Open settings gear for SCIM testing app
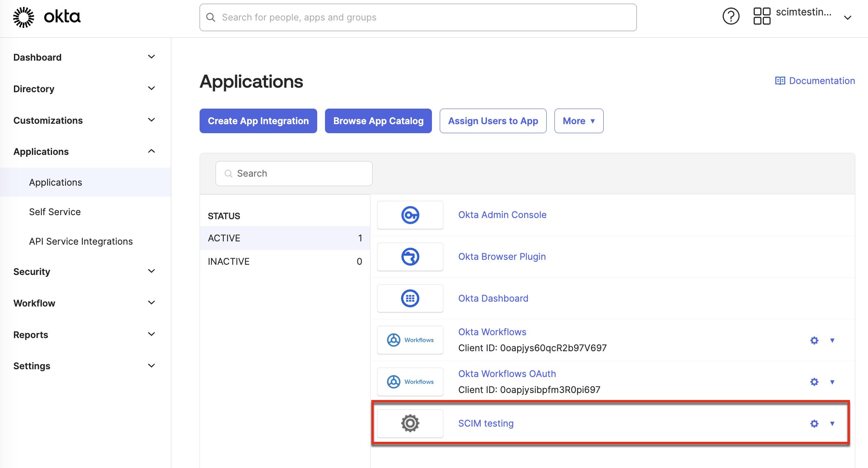This screenshot has width=868, height=468. (814, 423)
